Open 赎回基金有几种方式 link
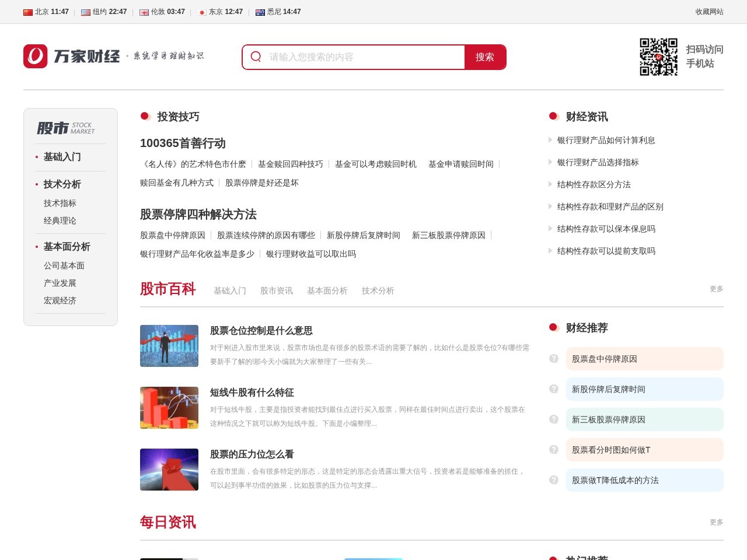This screenshot has height=560, width=747. coord(177,183)
